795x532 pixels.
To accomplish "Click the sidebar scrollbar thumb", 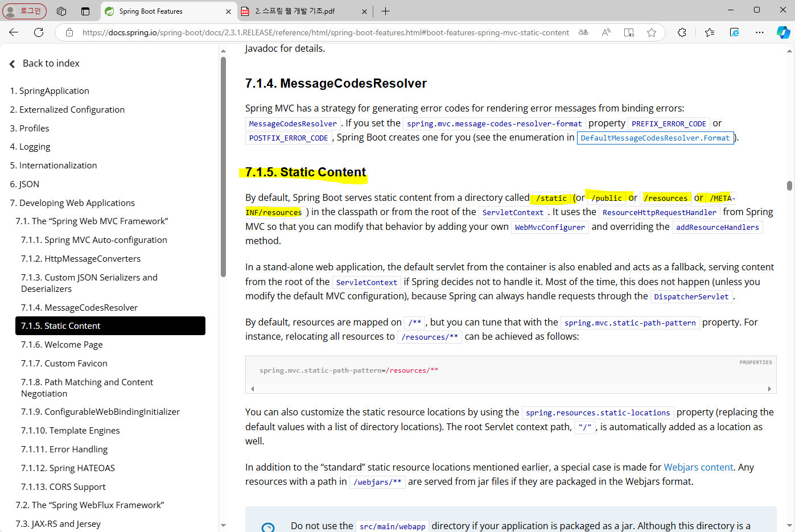I will coord(223,167).
